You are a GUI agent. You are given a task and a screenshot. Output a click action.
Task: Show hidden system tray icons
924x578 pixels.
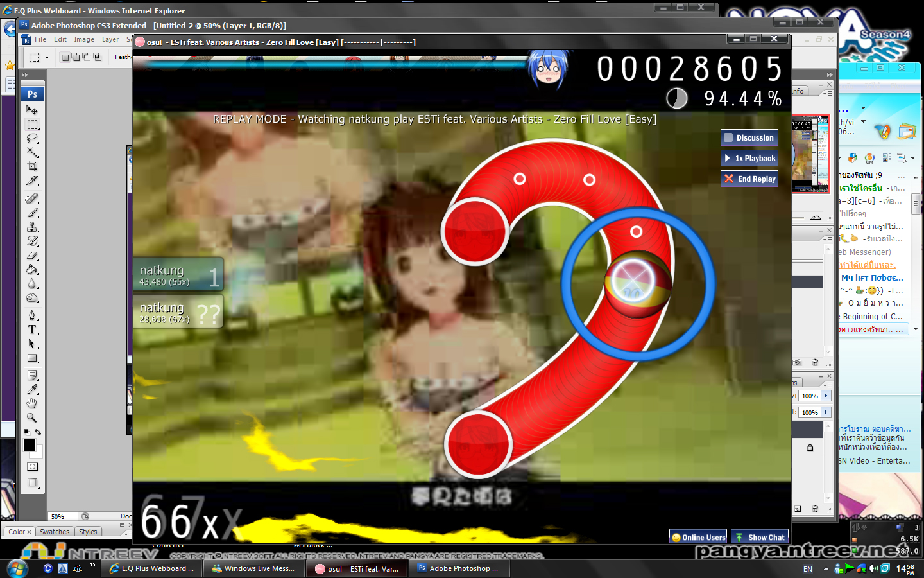click(826, 568)
